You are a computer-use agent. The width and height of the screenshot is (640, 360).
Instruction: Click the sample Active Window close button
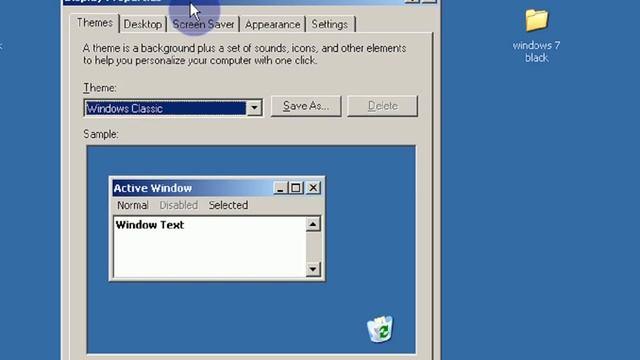pos(313,188)
